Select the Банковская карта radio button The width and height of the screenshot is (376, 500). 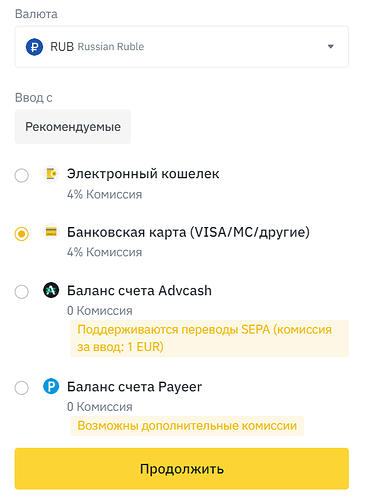(22, 234)
